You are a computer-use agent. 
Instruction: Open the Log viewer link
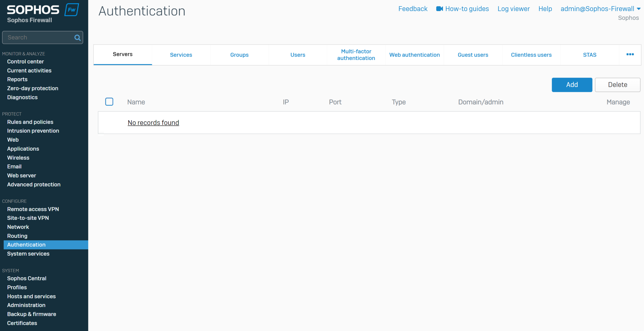[x=513, y=9]
